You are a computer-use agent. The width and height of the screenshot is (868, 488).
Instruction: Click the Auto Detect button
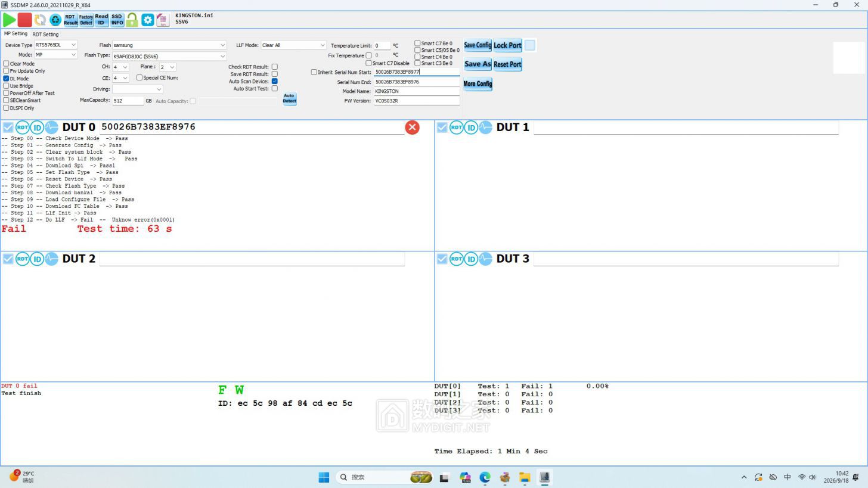pos(289,98)
